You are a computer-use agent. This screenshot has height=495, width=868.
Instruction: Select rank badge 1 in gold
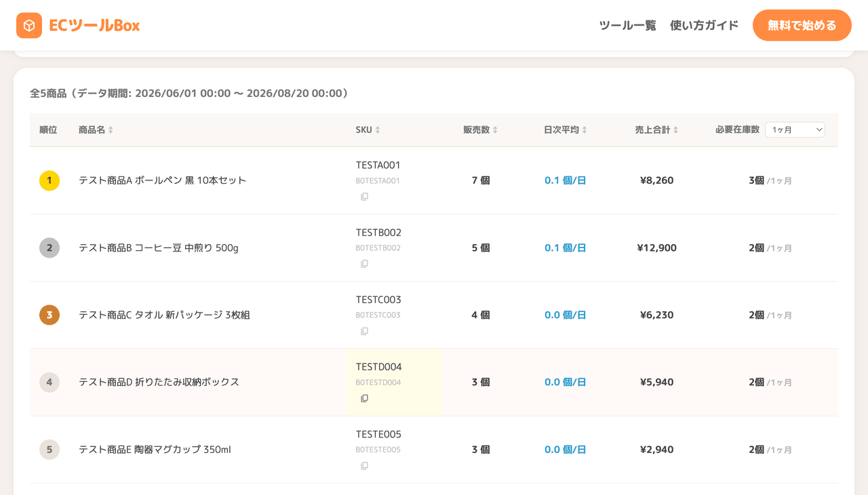coord(50,180)
